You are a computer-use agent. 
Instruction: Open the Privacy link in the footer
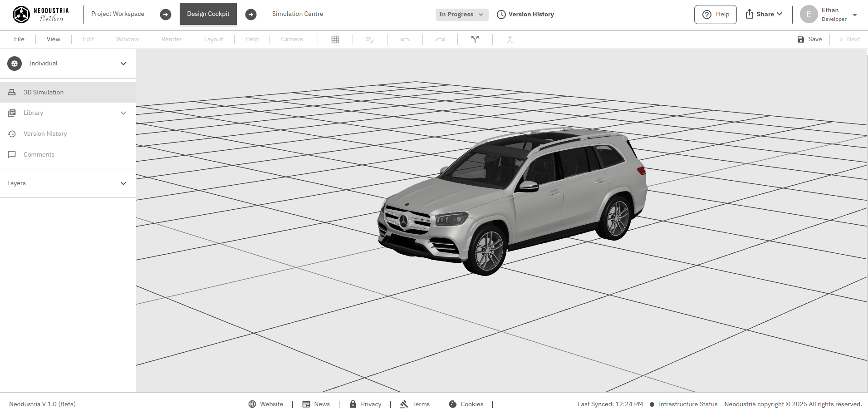371,404
